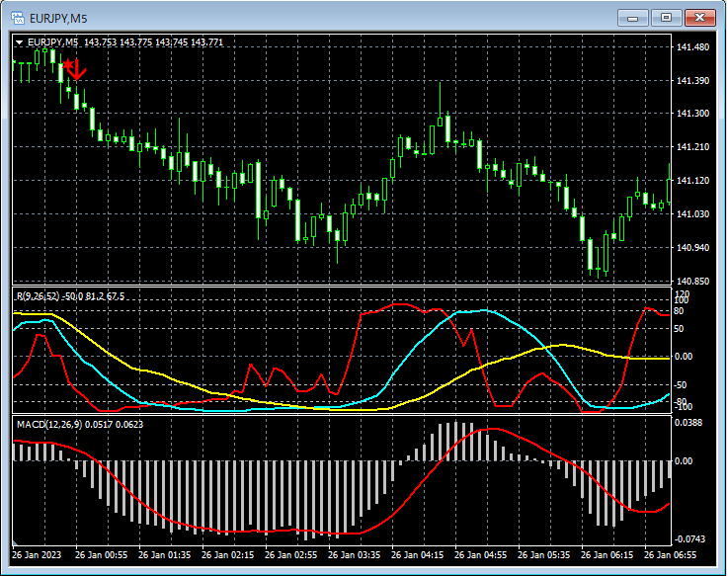
Task: Click the EURJPY,M5 chart window icon
Action: tap(18, 18)
